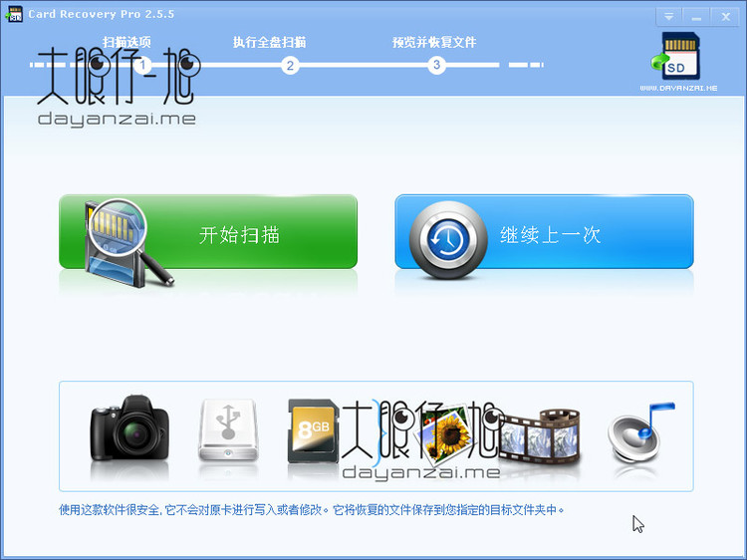Click the USB external drive icon
The image size is (747, 560).
(x=229, y=430)
